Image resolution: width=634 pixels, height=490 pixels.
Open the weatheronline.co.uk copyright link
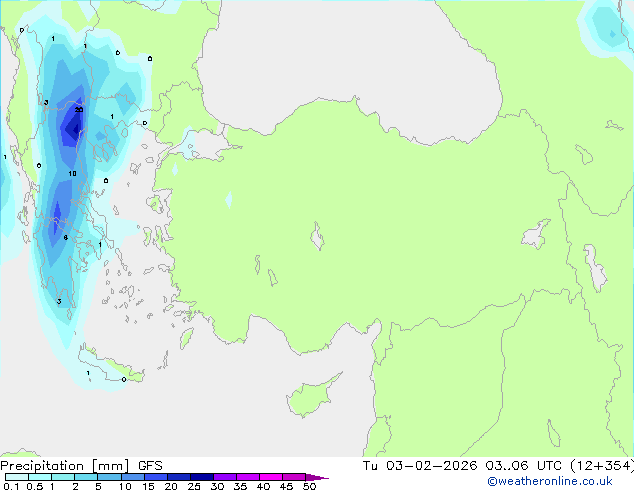(550, 481)
